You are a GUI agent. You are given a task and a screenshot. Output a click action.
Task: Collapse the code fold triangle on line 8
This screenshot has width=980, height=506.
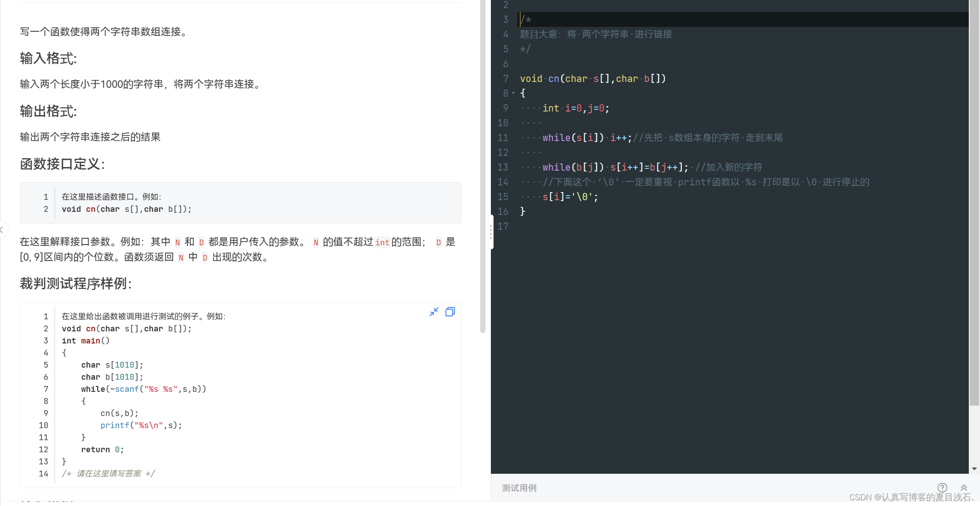pyautogui.click(x=513, y=94)
